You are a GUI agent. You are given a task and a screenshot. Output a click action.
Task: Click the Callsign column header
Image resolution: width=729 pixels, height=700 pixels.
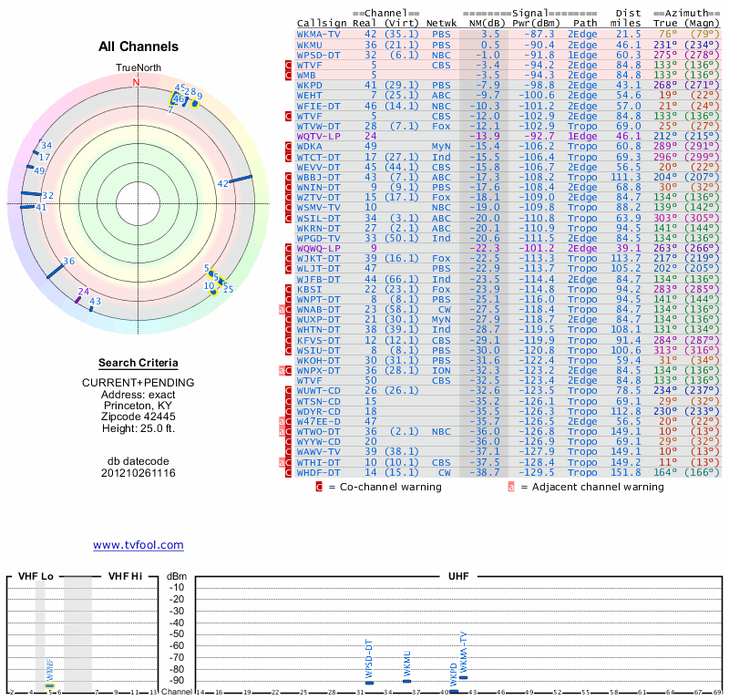(322, 22)
